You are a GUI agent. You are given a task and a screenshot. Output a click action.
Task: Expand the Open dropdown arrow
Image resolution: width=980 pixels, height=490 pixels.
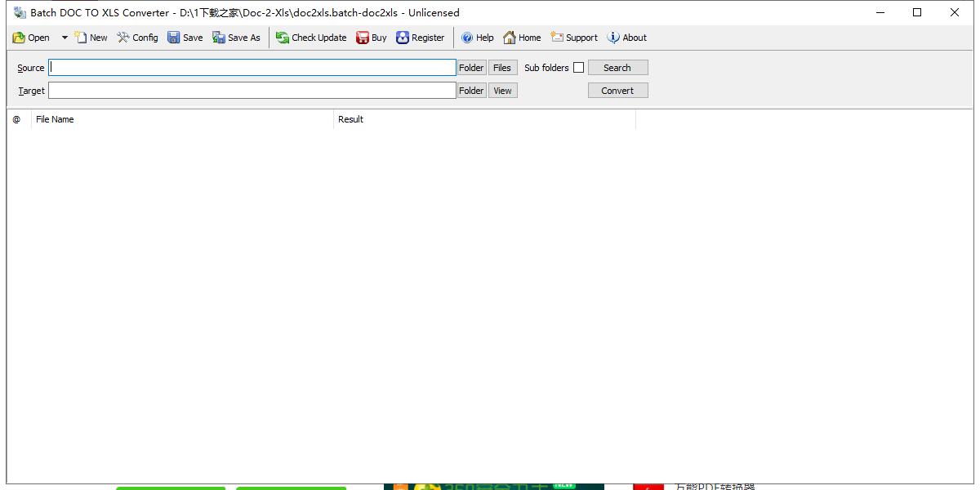65,38
